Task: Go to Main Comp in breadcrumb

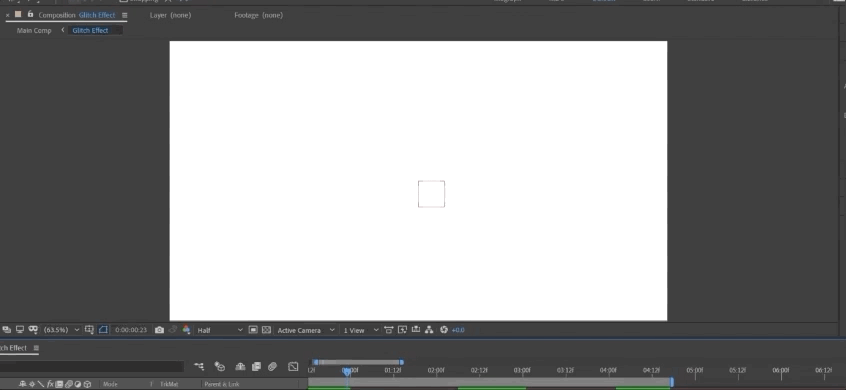Action: (x=34, y=30)
